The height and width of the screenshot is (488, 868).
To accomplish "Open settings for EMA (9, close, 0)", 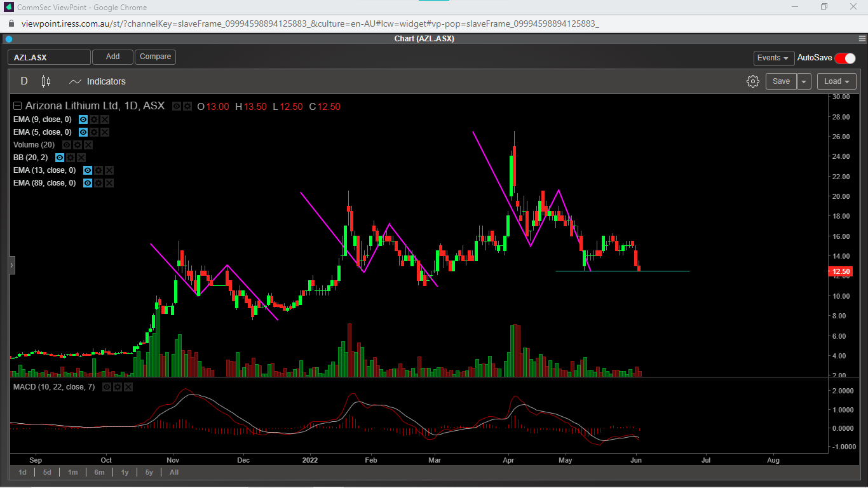I will coord(94,119).
